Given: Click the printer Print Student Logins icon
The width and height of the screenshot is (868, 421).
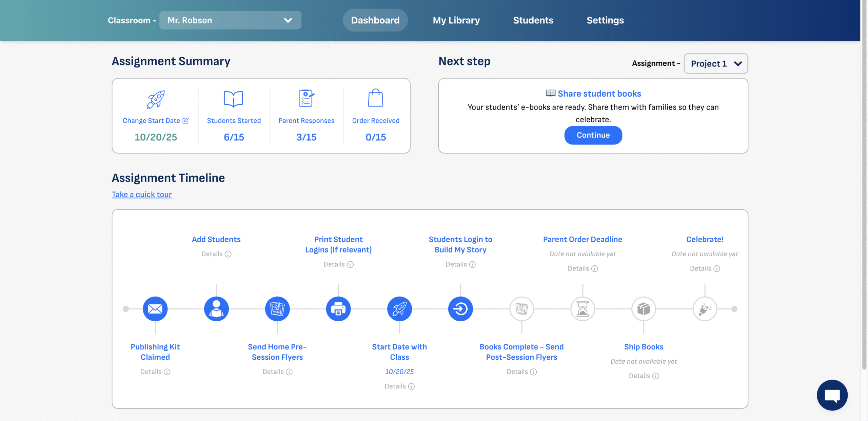Looking at the screenshot, I should click(338, 309).
